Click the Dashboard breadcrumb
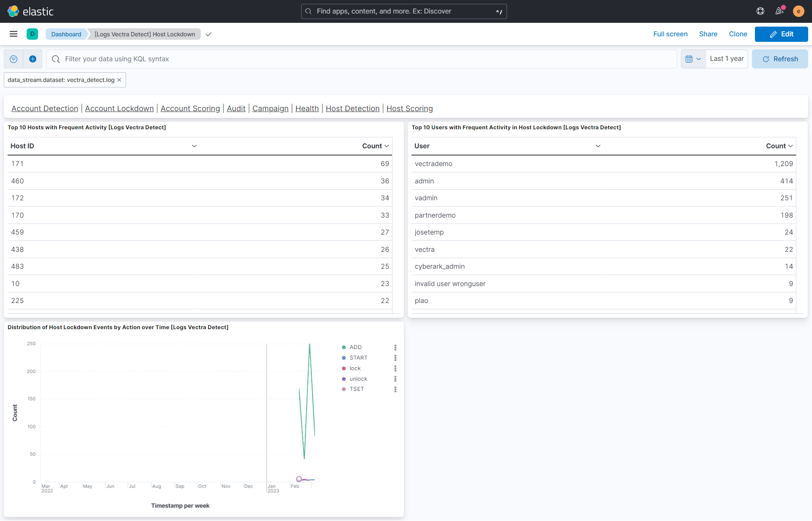This screenshot has width=812, height=521. pos(66,34)
